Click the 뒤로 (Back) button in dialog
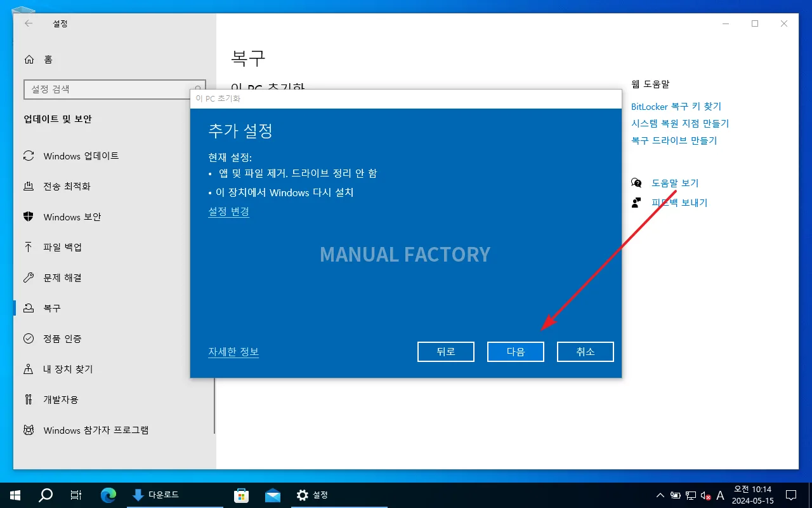This screenshot has width=812, height=508. tap(446, 352)
